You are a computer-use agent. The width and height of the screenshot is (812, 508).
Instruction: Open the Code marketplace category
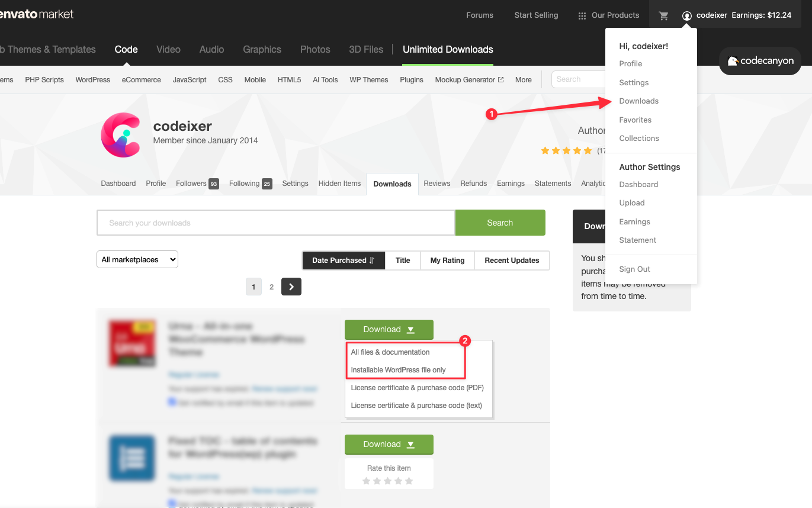[x=126, y=50]
